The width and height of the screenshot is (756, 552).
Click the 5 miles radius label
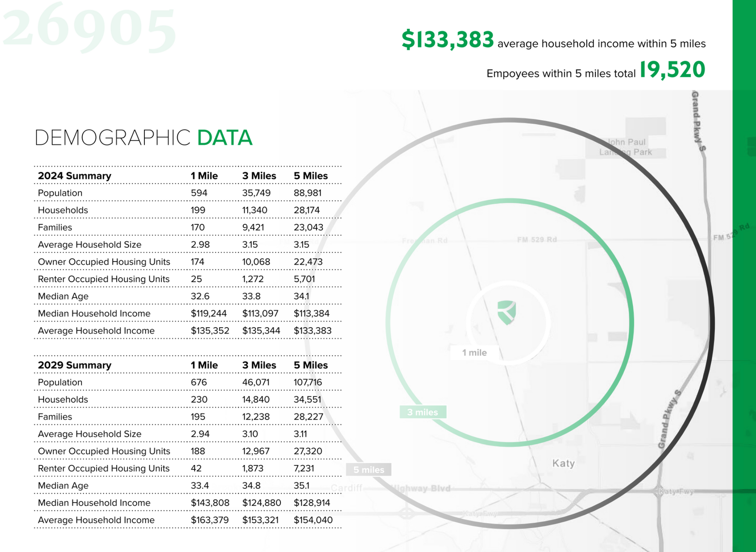[369, 470]
